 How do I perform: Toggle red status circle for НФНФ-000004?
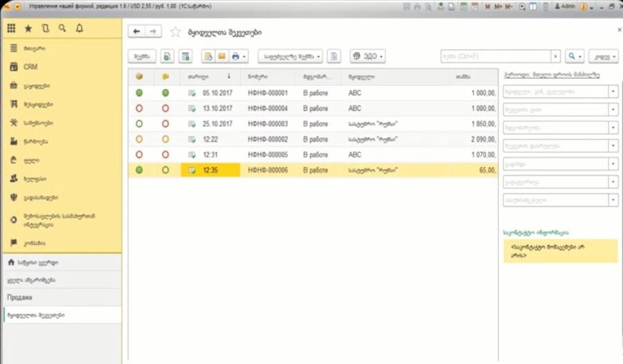[139, 109]
